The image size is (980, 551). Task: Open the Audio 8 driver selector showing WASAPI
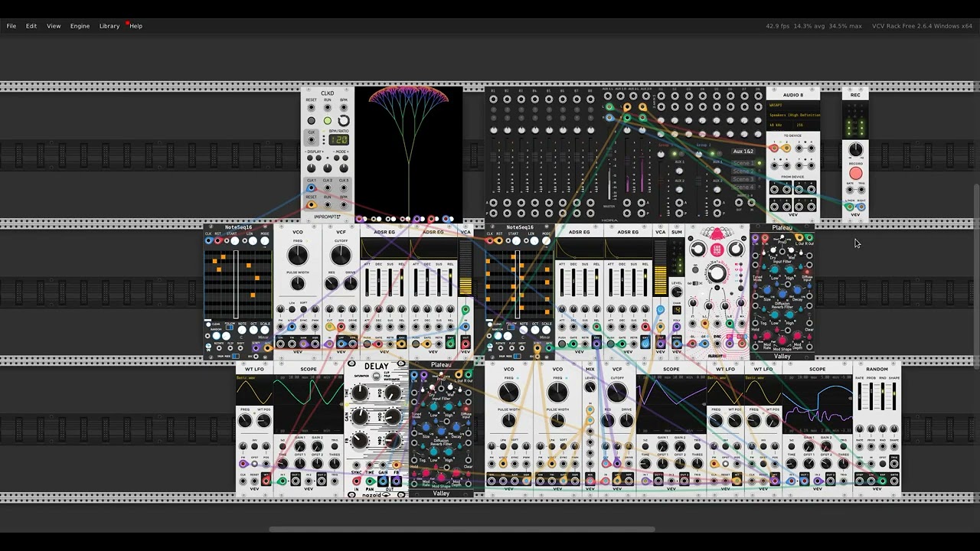coord(793,105)
